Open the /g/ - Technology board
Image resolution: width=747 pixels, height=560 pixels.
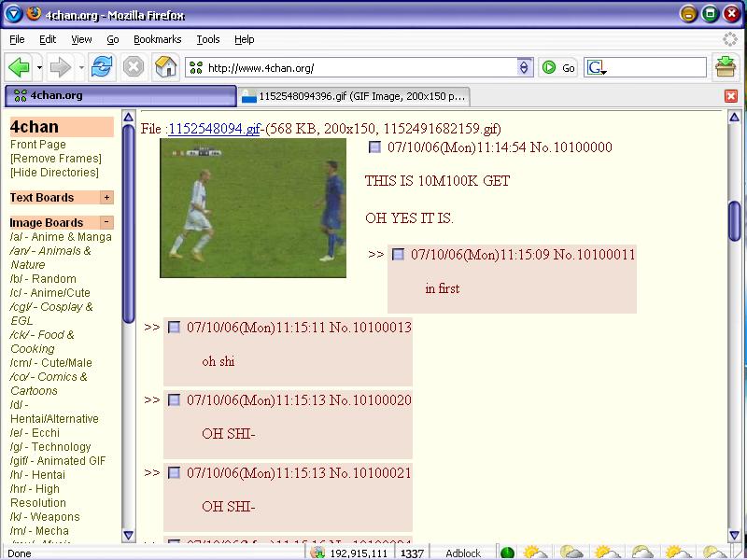point(50,447)
